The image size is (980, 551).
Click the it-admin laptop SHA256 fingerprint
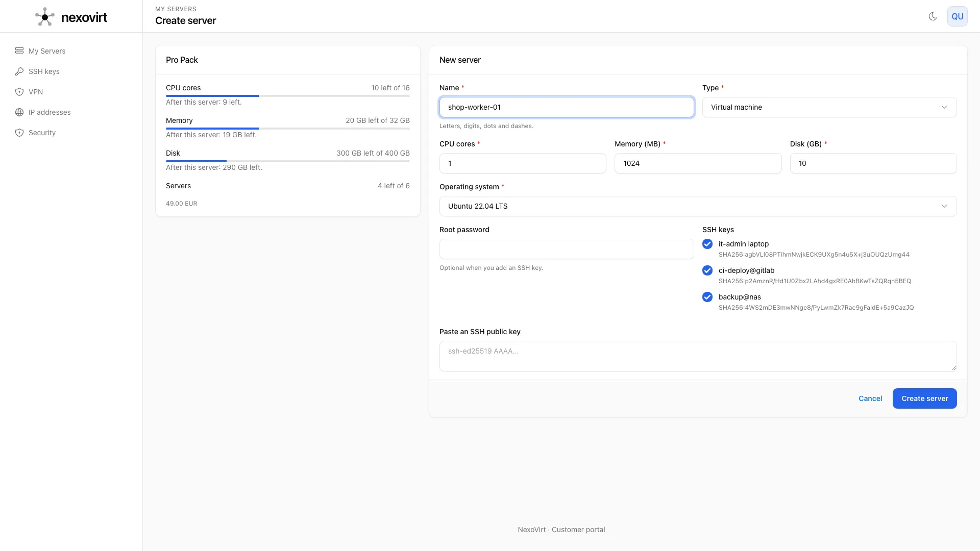click(x=814, y=255)
